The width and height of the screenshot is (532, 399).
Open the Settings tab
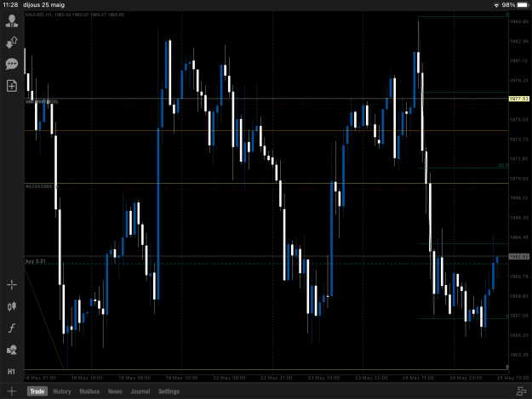[x=169, y=391]
